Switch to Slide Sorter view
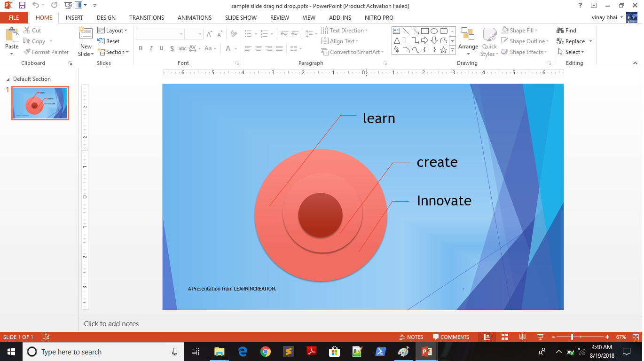 pos(505,337)
